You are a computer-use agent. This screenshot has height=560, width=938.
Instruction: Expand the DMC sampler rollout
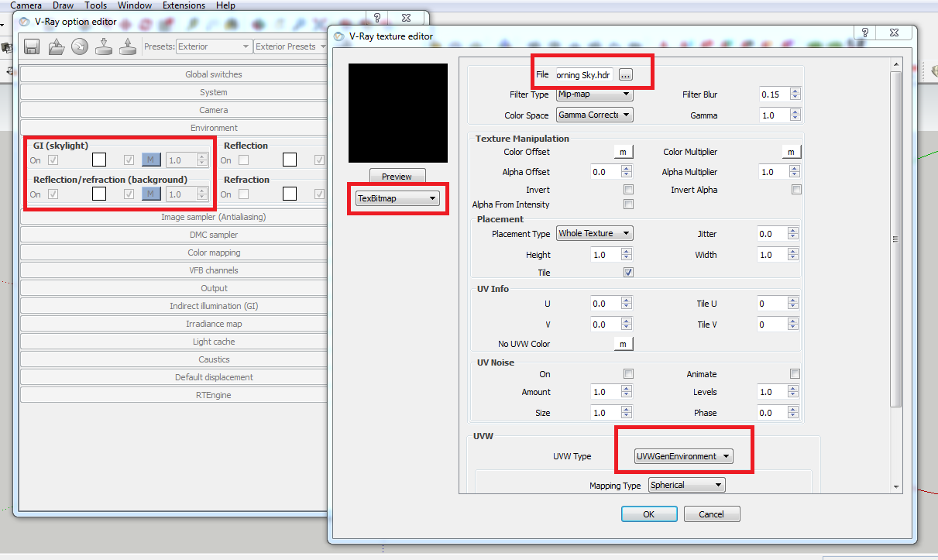(x=174, y=235)
